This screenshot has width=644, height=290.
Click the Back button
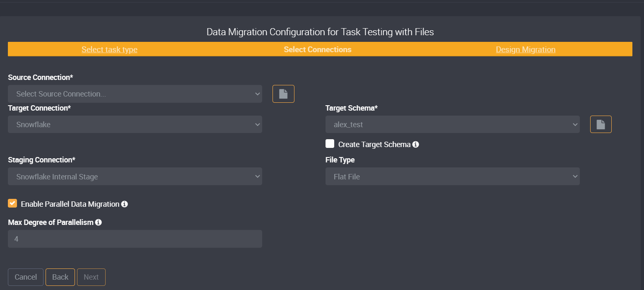click(60, 277)
